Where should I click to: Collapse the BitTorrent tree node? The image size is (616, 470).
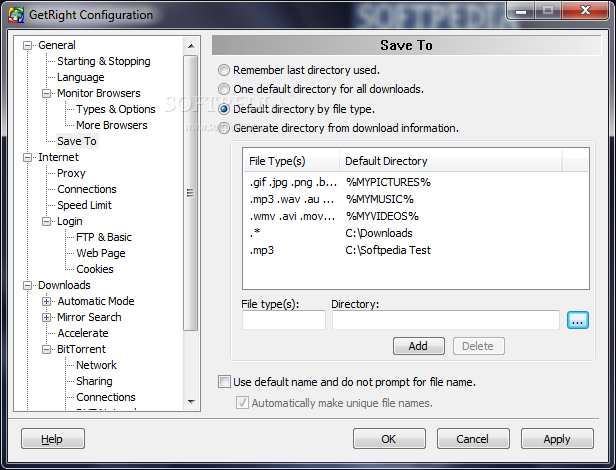click(x=46, y=349)
